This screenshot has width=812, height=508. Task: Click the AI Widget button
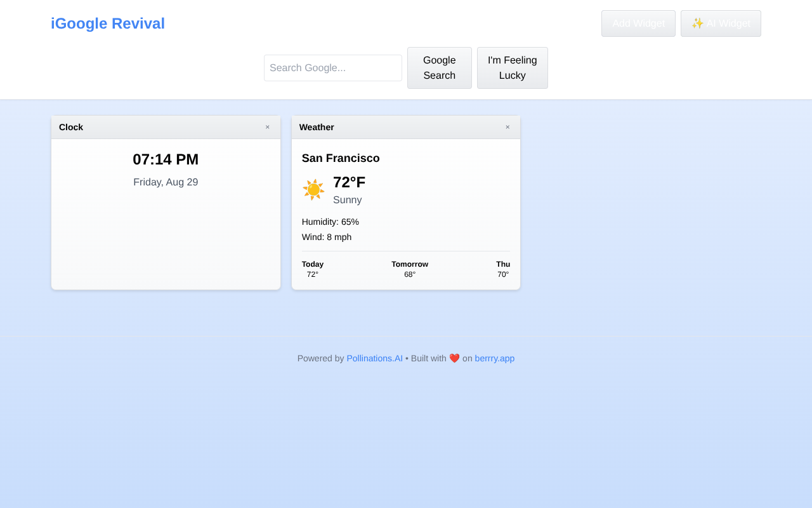pos(721,23)
